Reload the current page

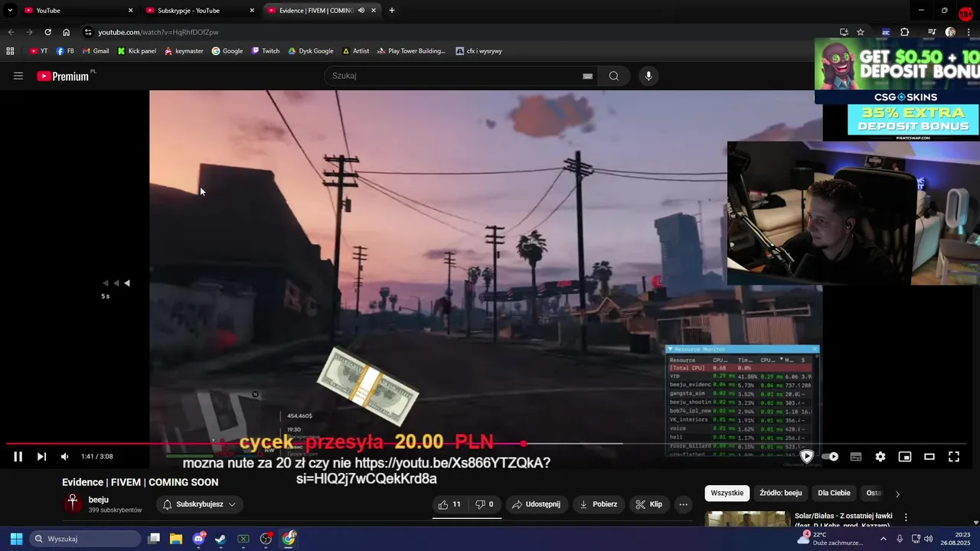coord(47,32)
